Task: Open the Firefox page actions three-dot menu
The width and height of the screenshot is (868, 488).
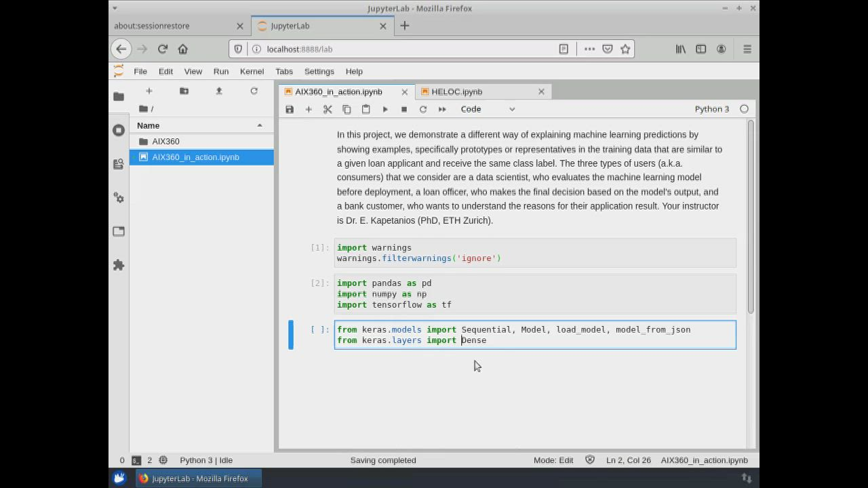Action: (589, 49)
